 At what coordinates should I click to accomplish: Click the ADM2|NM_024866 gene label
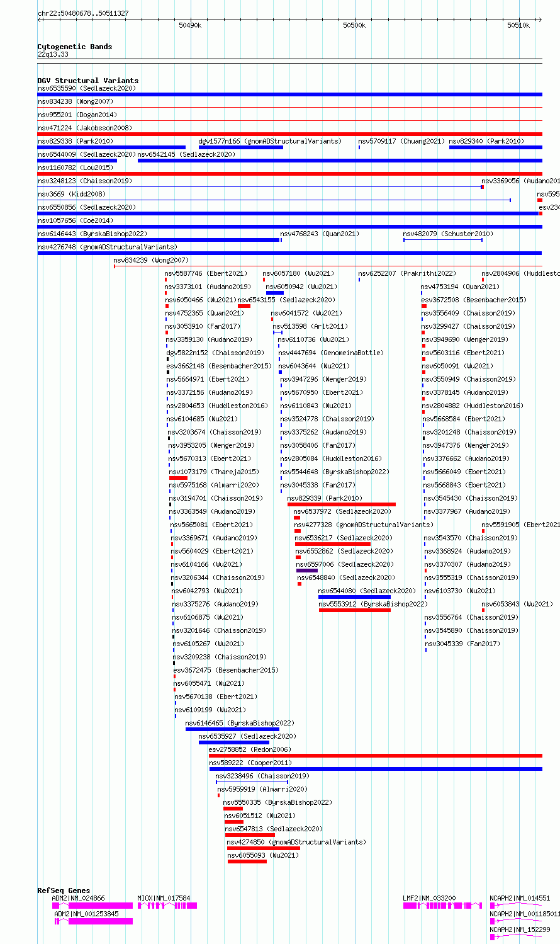[x=79, y=899]
